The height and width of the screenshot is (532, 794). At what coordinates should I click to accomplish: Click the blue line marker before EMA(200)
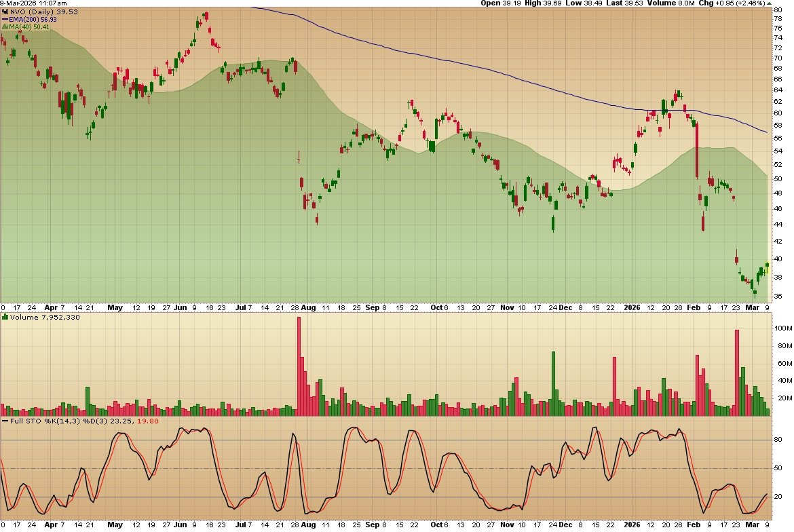5,19
